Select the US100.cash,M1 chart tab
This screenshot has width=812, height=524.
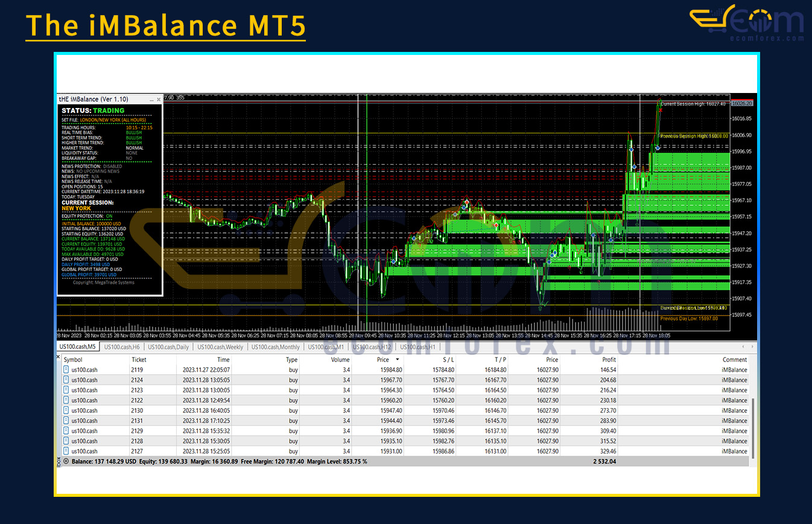[x=326, y=347]
